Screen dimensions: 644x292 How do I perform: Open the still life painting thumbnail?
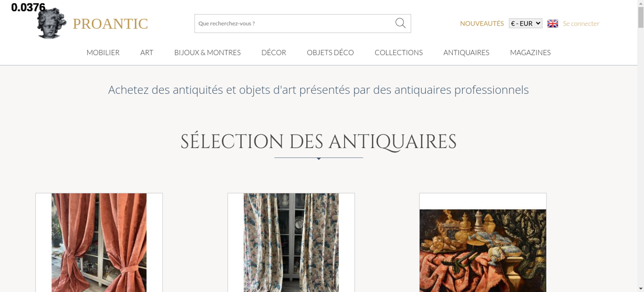click(483, 251)
